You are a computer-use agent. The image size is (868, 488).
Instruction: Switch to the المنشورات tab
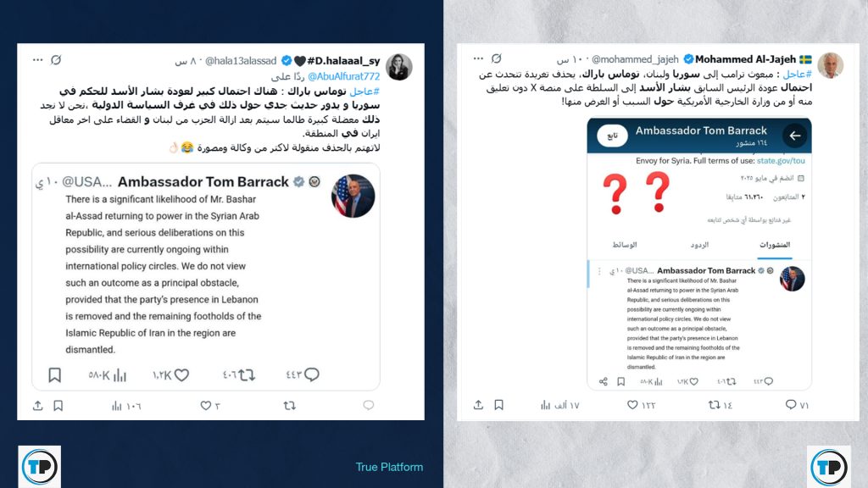(x=775, y=245)
